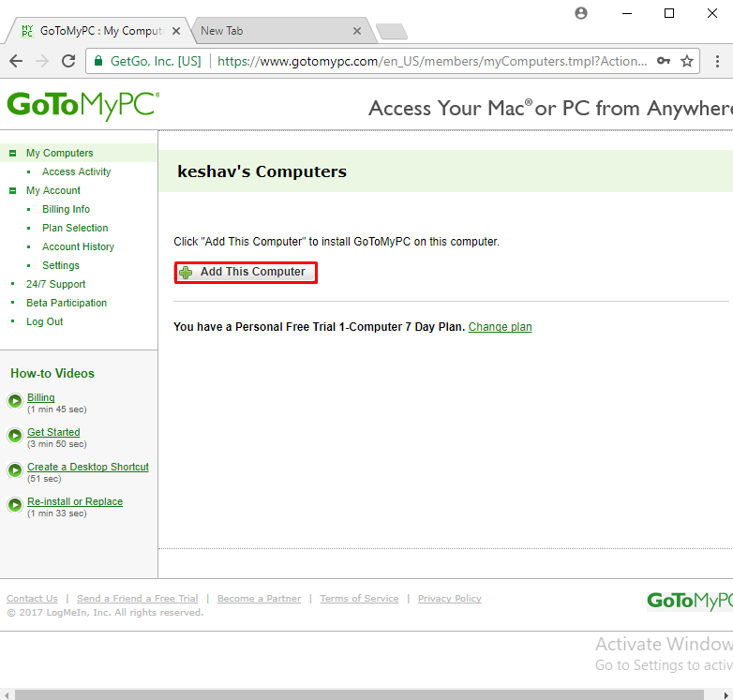Open the Create a Desktop Shortcut link
Image resolution: width=733 pixels, height=700 pixels.
[x=88, y=467]
